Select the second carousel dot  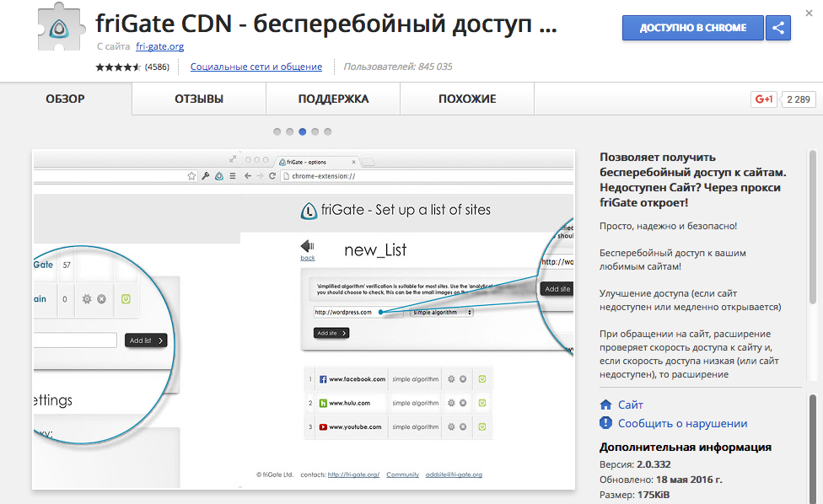point(290,131)
